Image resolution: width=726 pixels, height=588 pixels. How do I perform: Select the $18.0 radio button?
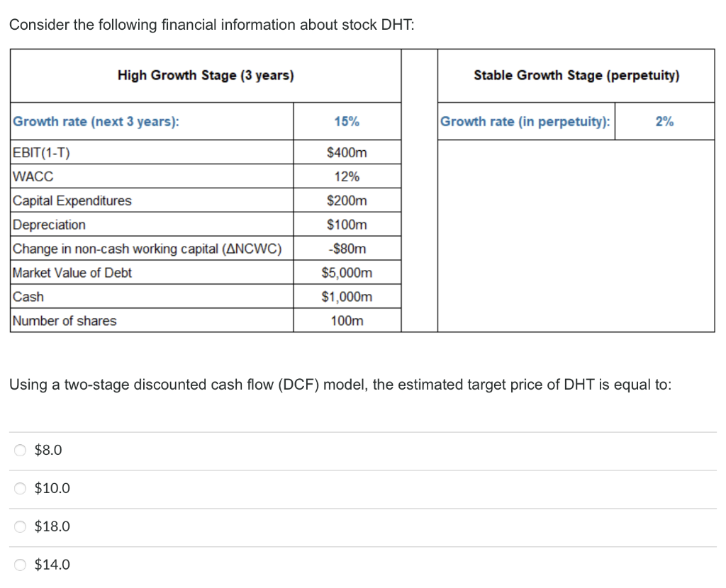tap(20, 526)
